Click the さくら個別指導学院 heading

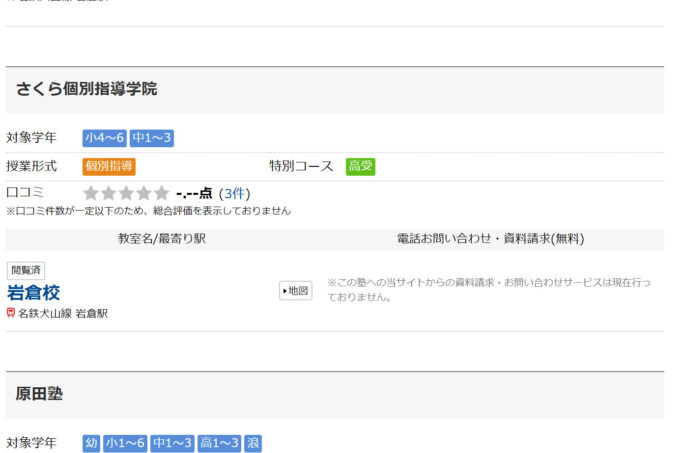(x=86, y=89)
